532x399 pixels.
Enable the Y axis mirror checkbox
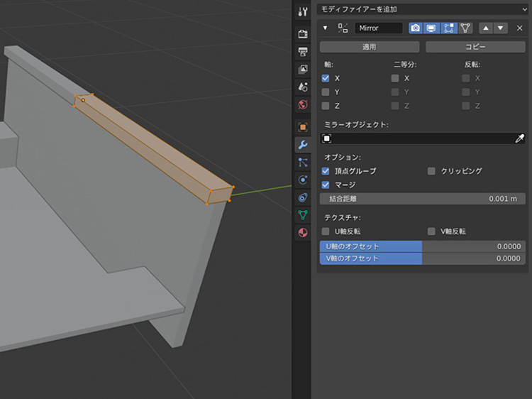[326, 92]
